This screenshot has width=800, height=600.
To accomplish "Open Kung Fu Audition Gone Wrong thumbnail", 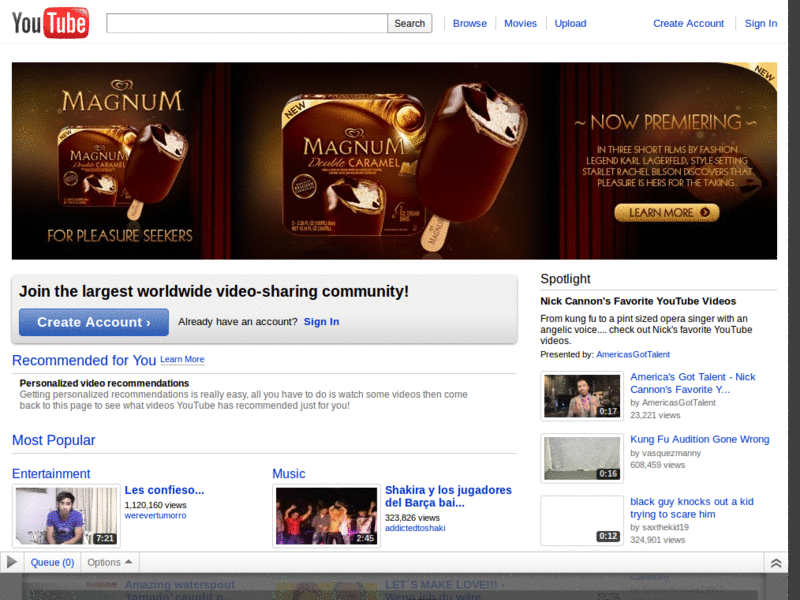I will point(582,458).
